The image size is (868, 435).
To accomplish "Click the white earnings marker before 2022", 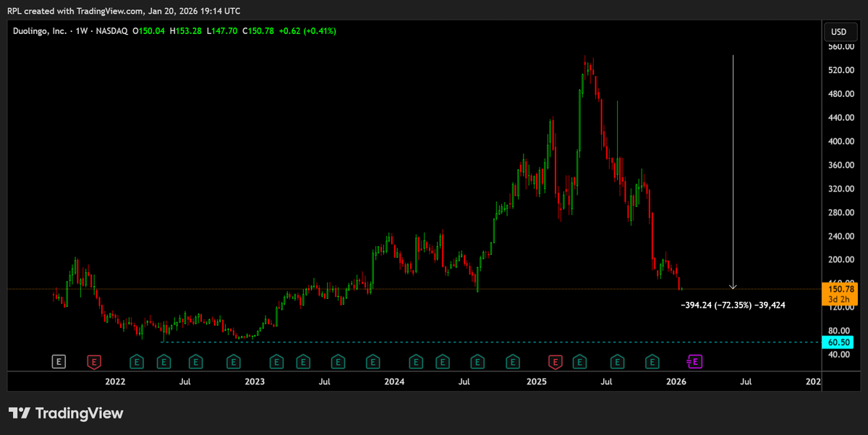I will pyautogui.click(x=59, y=360).
